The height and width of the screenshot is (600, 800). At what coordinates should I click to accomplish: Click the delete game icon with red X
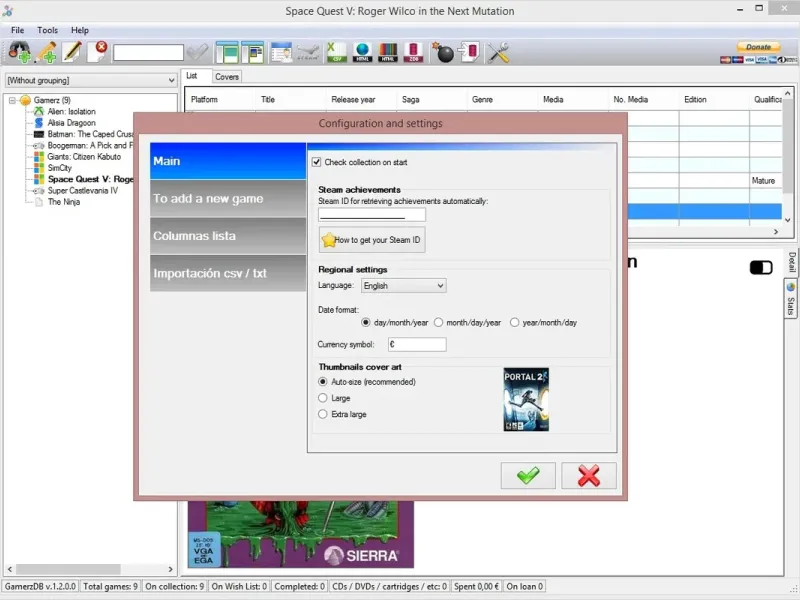pos(97,52)
